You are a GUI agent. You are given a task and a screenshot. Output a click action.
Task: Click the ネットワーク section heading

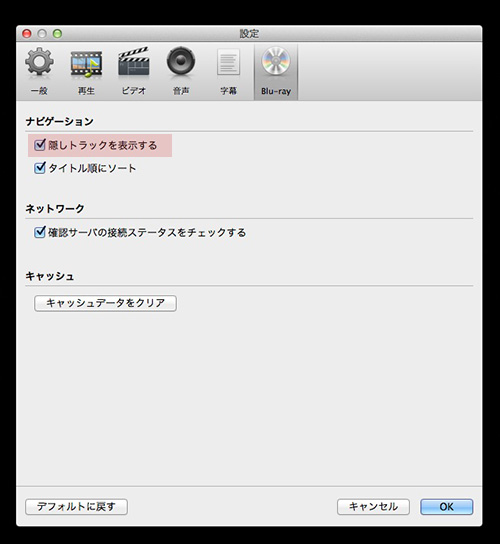(55, 209)
